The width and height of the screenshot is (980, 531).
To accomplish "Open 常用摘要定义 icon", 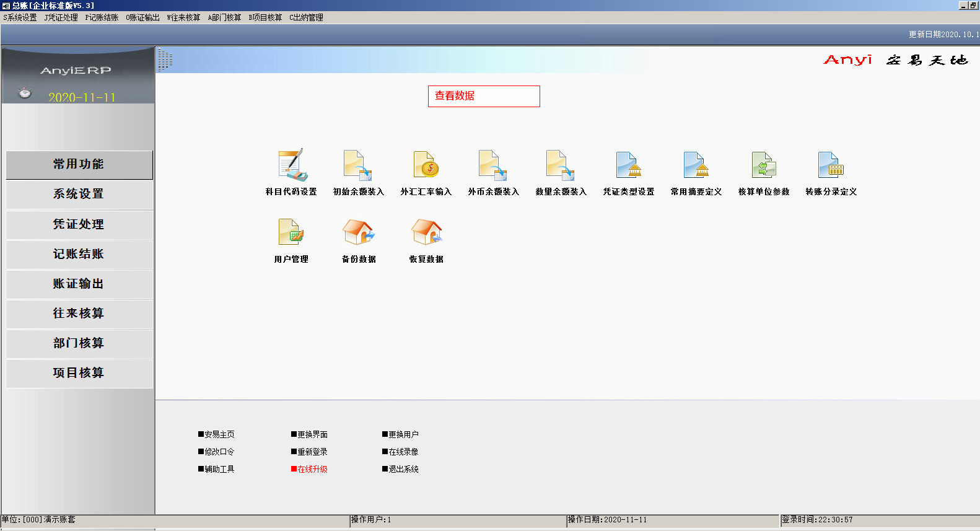I will pos(696,165).
